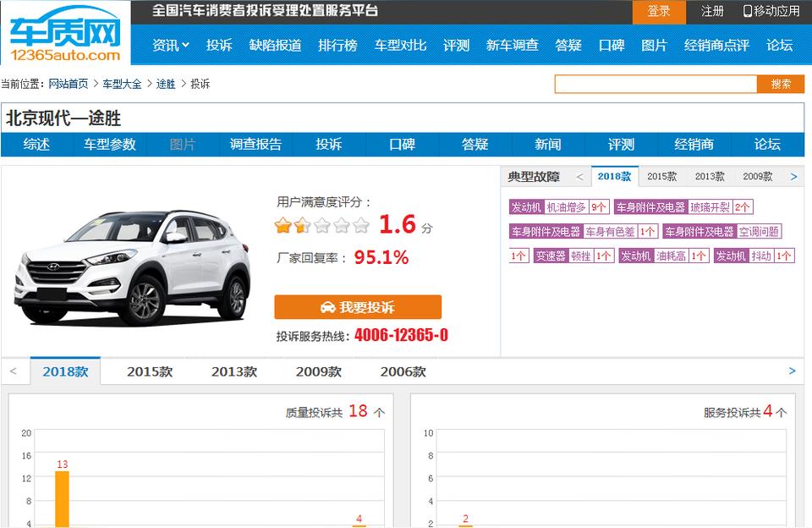The height and width of the screenshot is (528, 812).
Task: Click the star rating icons
Action: pyautogui.click(x=321, y=225)
